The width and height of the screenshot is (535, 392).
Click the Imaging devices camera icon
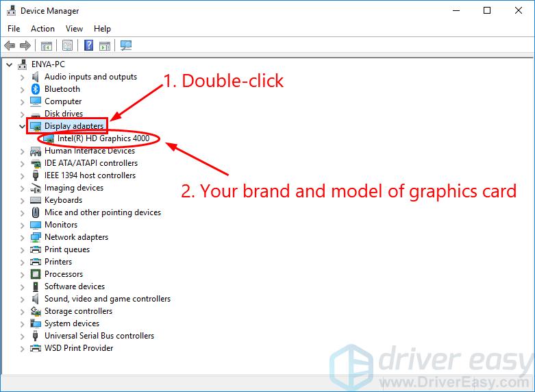coord(36,188)
